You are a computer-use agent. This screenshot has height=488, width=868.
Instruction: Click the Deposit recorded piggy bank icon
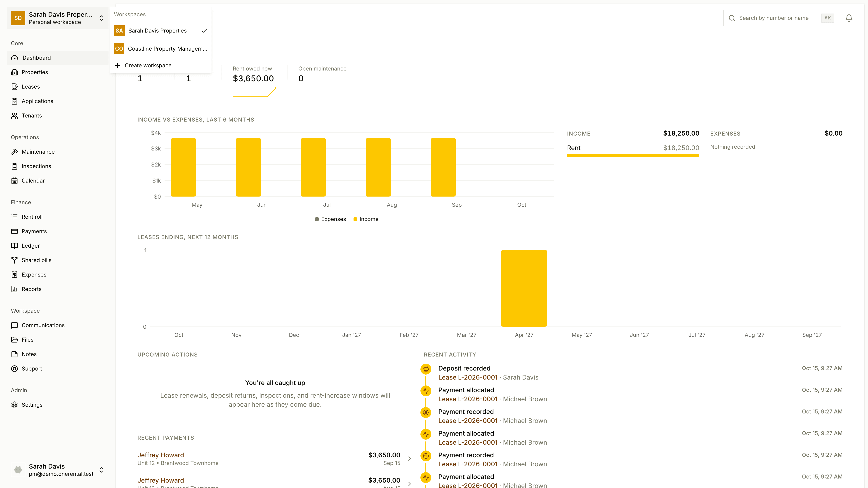426,369
